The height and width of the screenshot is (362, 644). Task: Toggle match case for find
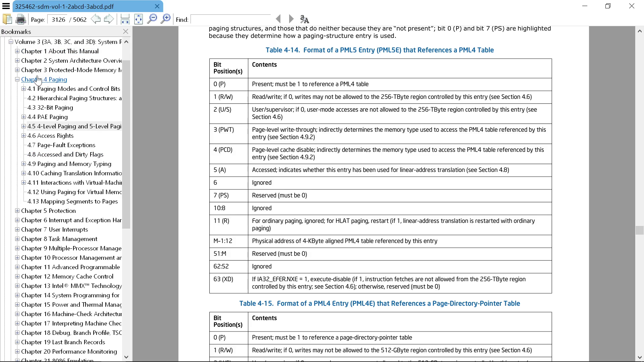(x=305, y=19)
